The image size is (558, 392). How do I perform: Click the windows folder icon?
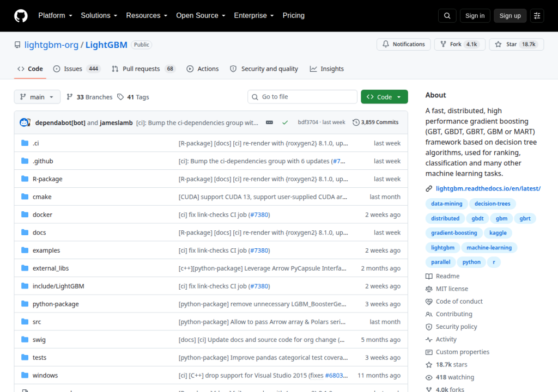click(x=25, y=375)
